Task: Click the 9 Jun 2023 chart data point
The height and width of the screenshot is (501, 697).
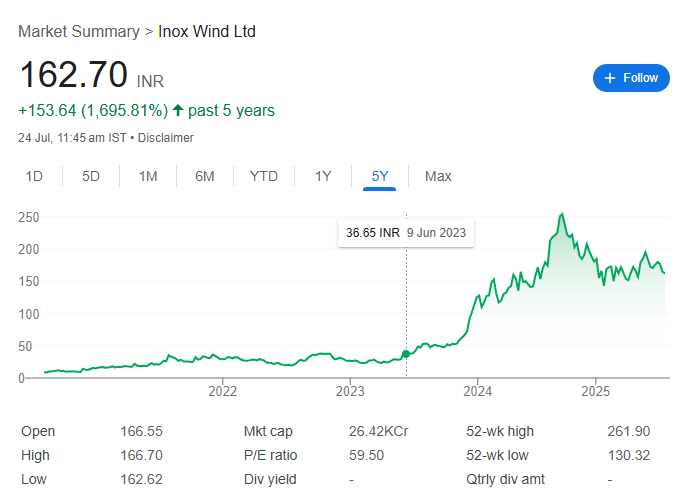Action: pyautogui.click(x=406, y=354)
